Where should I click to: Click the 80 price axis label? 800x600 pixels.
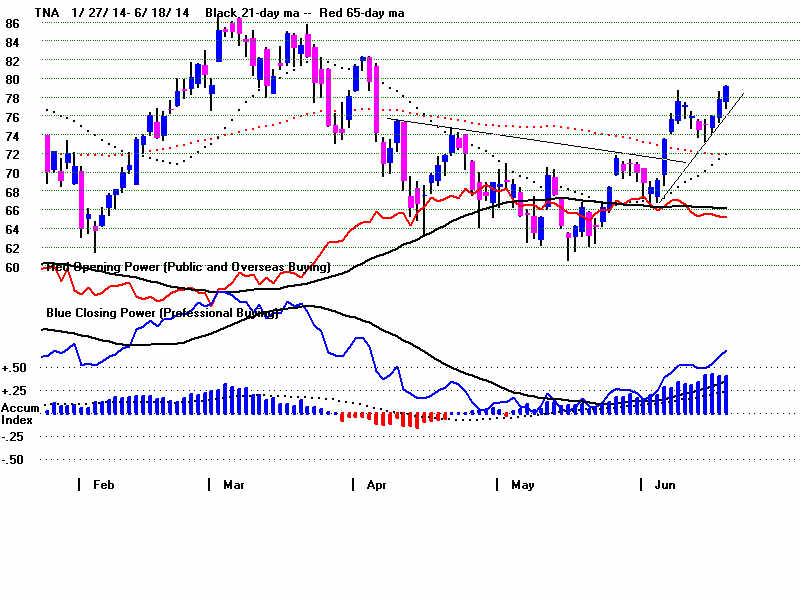[x=12, y=80]
